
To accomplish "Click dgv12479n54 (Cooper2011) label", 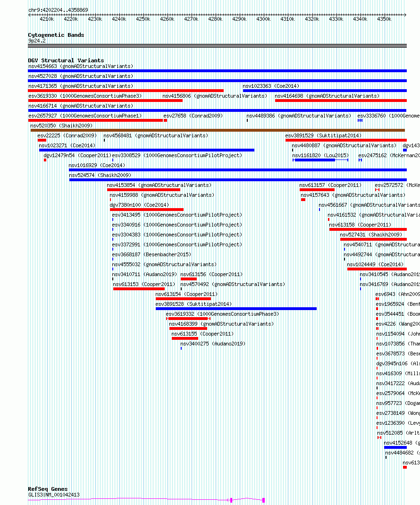I will tap(77, 155).
